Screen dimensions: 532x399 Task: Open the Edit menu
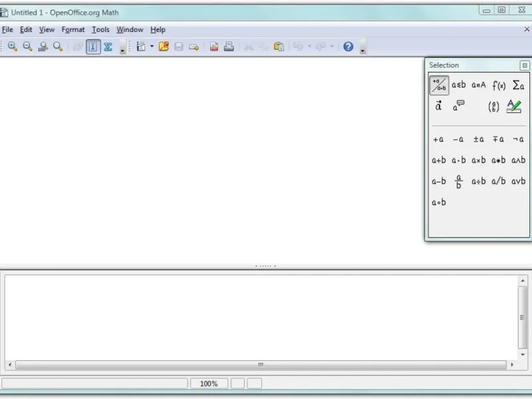click(x=26, y=29)
